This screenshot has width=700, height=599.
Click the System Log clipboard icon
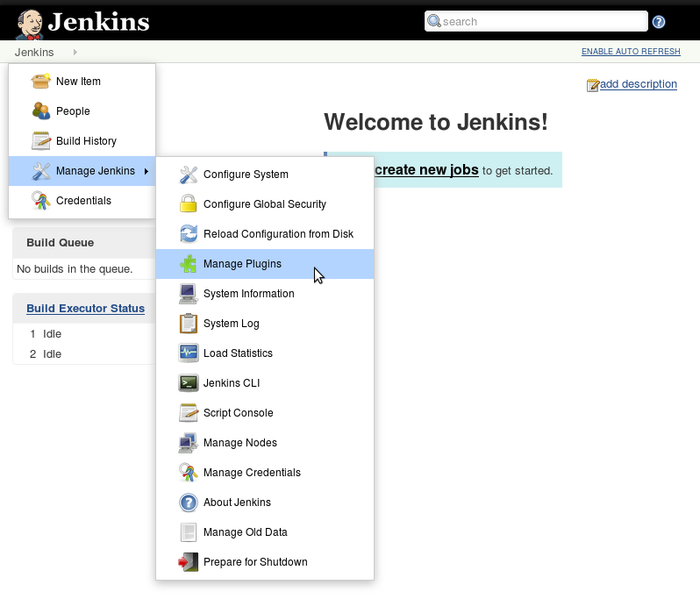(x=188, y=323)
